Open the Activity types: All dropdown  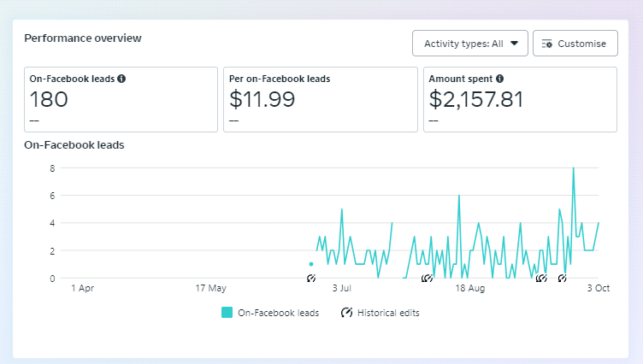pyautogui.click(x=469, y=44)
